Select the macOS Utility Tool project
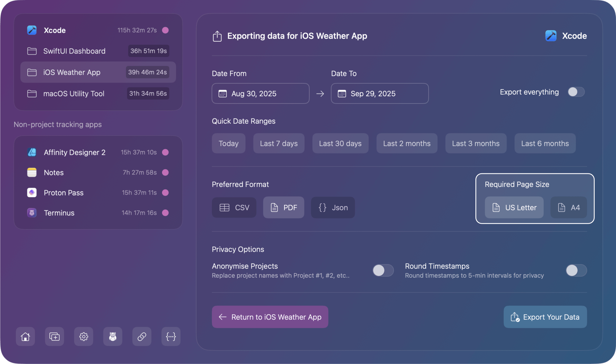The image size is (616, 364). click(74, 94)
